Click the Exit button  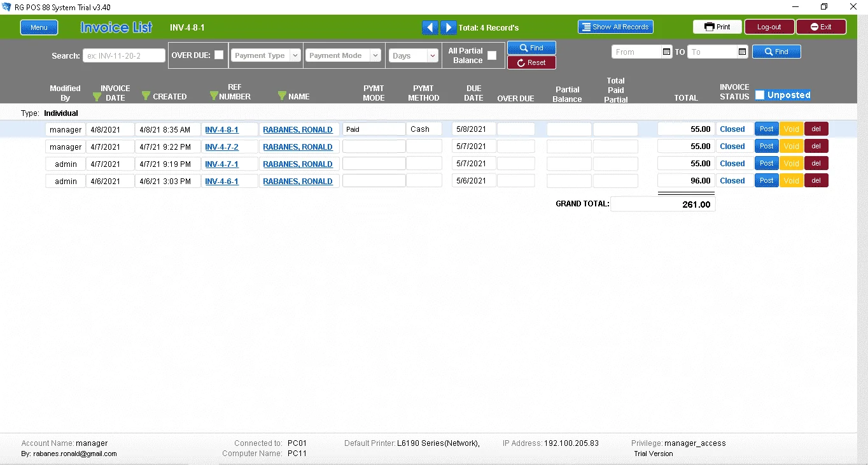click(821, 27)
